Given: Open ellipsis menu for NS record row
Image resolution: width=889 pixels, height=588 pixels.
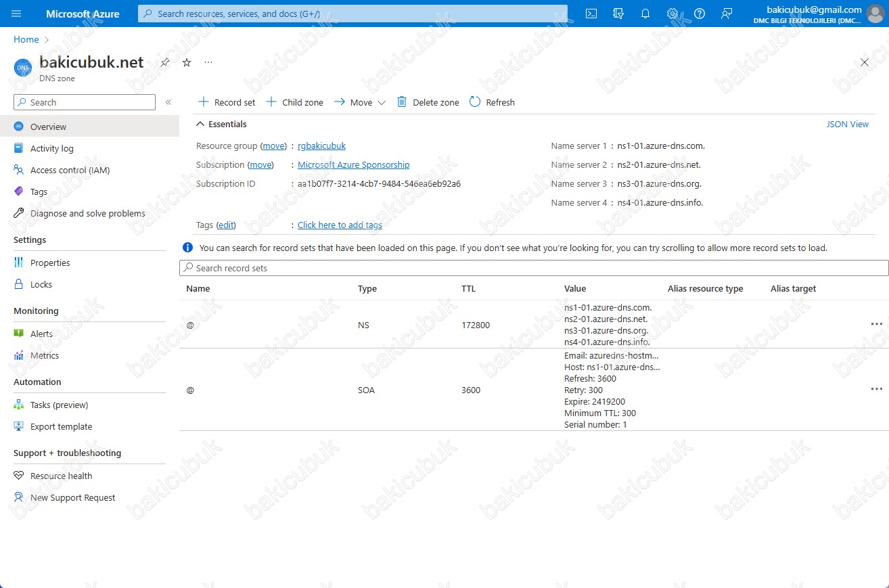Looking at the screenshot, I should coord(876,324).
